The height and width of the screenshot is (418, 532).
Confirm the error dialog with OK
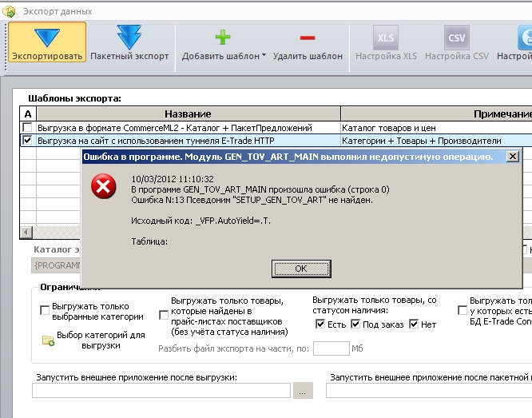coord(301,269)
